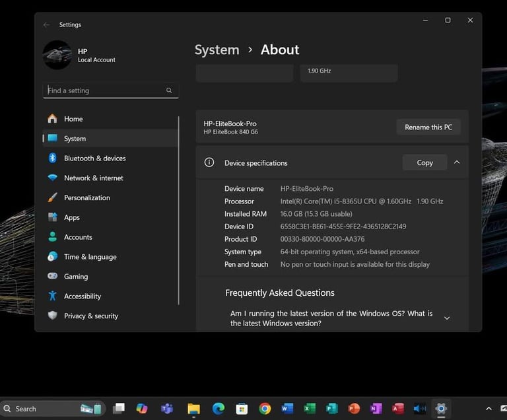Open Accessibility settings
Screen dimensions: 507x420
pos(110,297)
